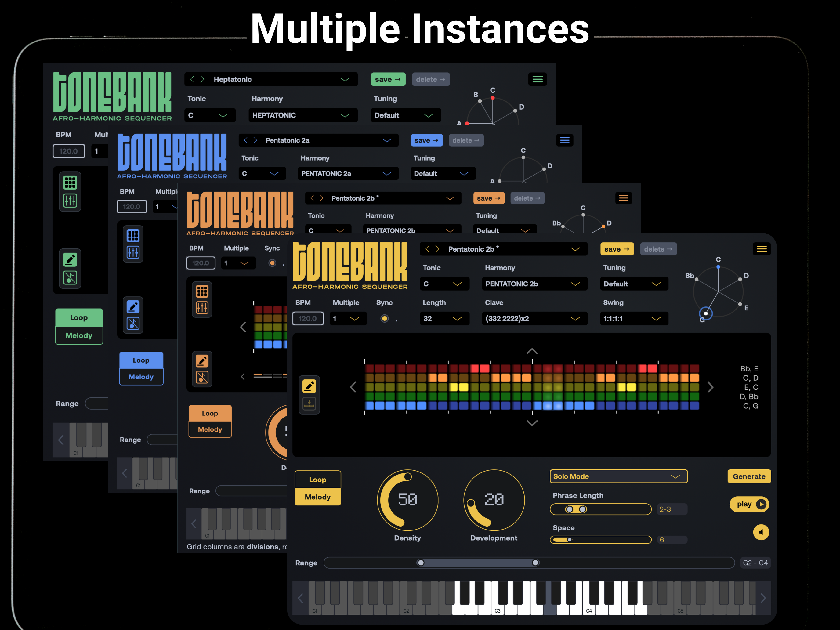Viewport: 840px width, 630px height.
Task: Open Harmony PENTATONIC 2b dropdown, yellow window
Action: (x=534, y=284)
